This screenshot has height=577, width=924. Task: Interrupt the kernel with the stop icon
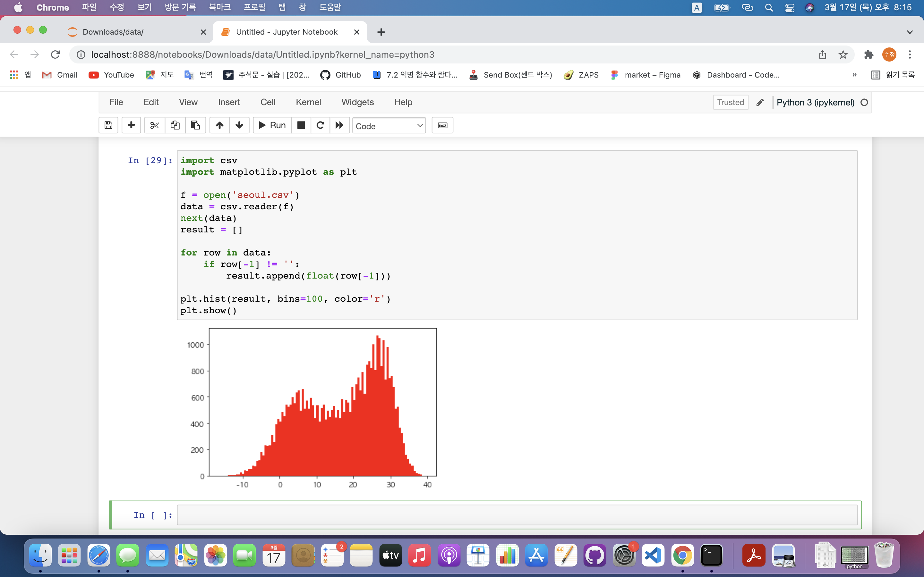pos(301,125)
